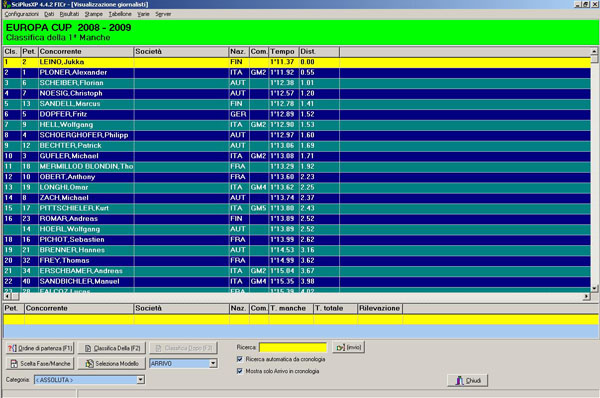Click the Rilevazione column header
Viewport: 600px width, 398px height.
pos(380,308)
